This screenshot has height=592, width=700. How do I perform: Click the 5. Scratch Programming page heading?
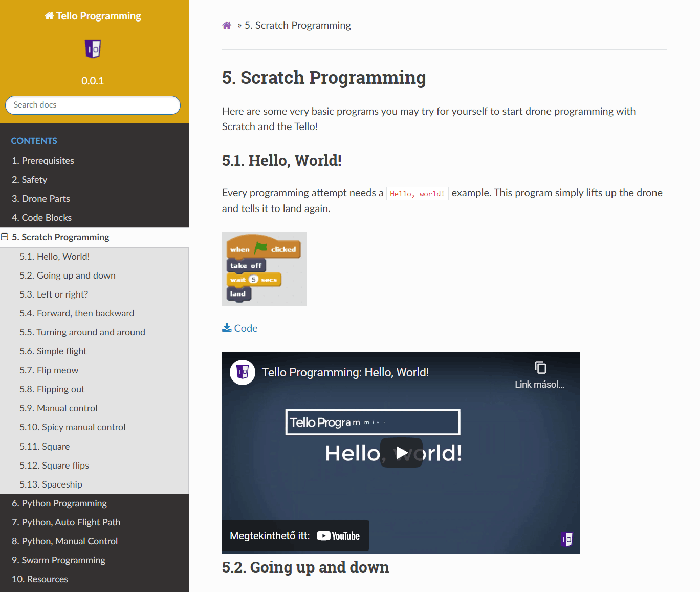[x=324, y=78]
